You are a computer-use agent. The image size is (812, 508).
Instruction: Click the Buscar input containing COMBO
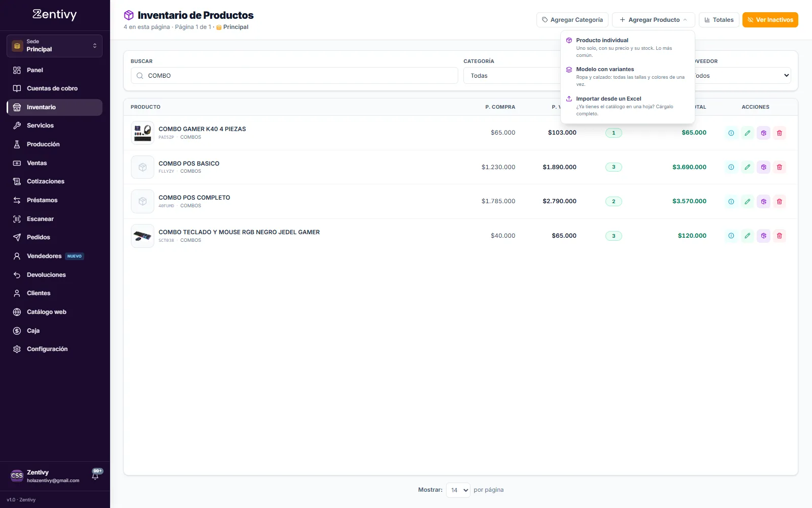pyautogui.click(x=294, y=76)
